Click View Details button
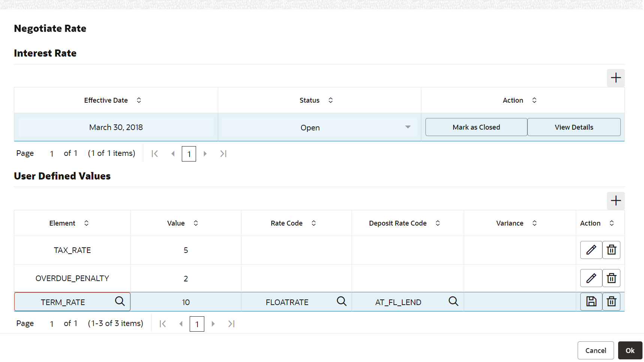The height and width of the screenshot is (362, 644). tap(574, 127)
